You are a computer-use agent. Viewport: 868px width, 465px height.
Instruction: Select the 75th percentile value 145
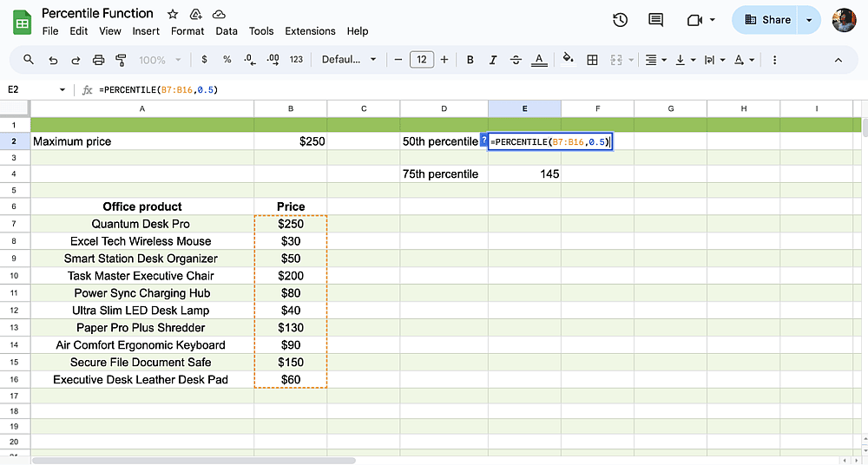tap(524, 174)
